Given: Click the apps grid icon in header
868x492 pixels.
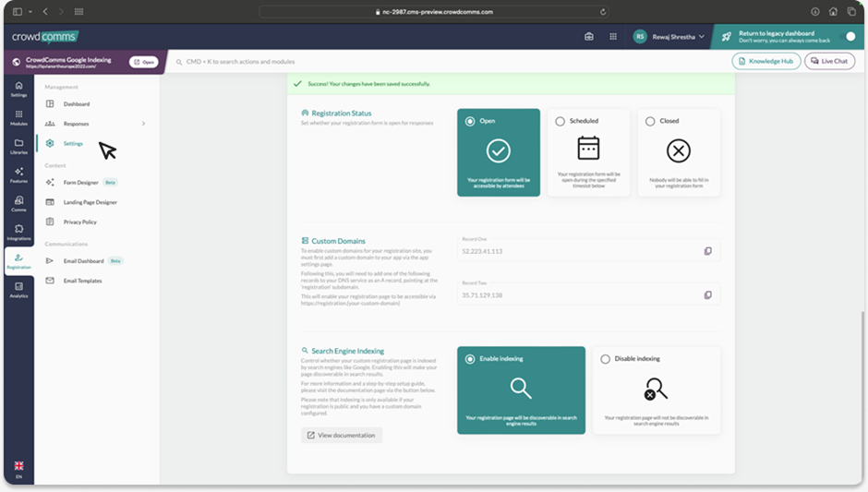Looking at the screenshot, I should pos(613,37).
